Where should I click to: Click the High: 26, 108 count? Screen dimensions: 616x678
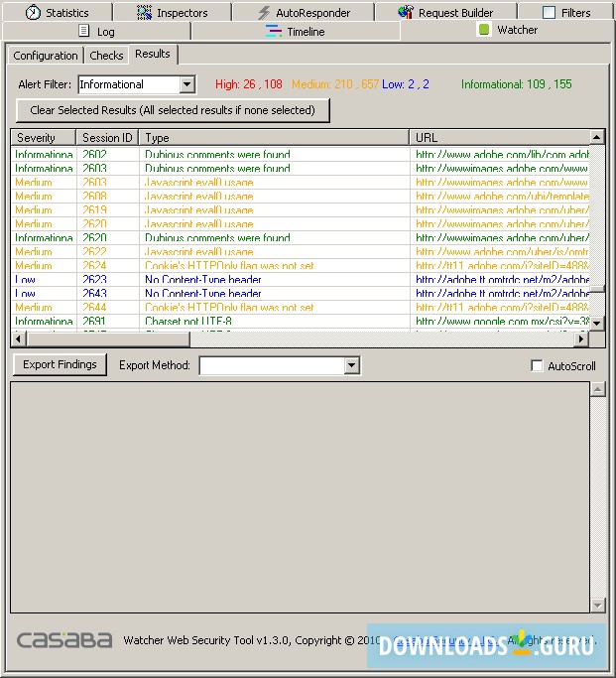coord(249,84)
